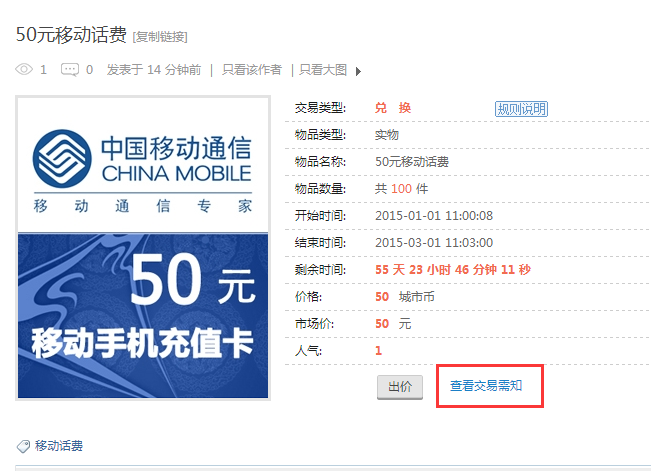The image size is (651, 471).
Task: Click the China Mobile 50元 card image
Action: click(143, 248)
